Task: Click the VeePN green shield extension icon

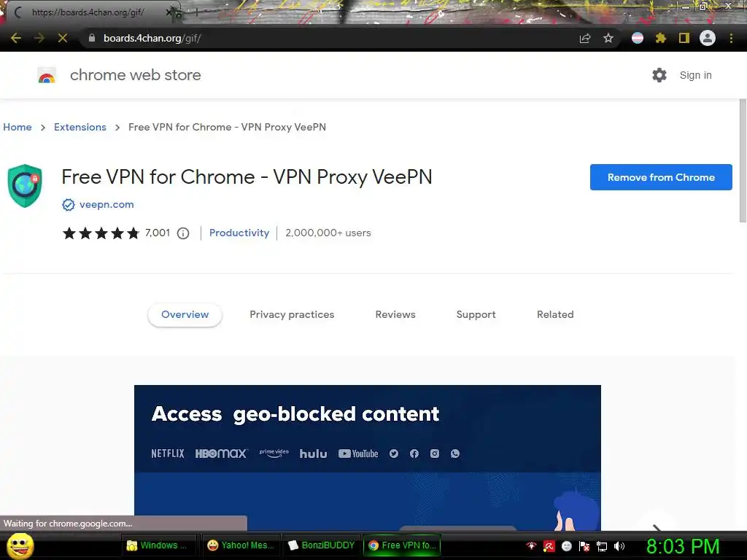Action: pos(25,186)
